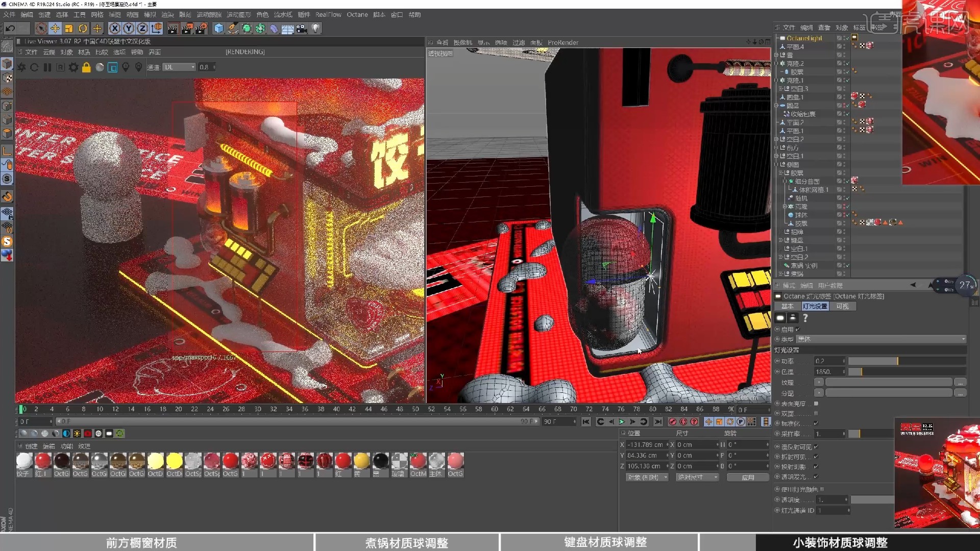Toggle the X axis lock
This screenshot has width=980, height=551.
click(x=115, y=29)
